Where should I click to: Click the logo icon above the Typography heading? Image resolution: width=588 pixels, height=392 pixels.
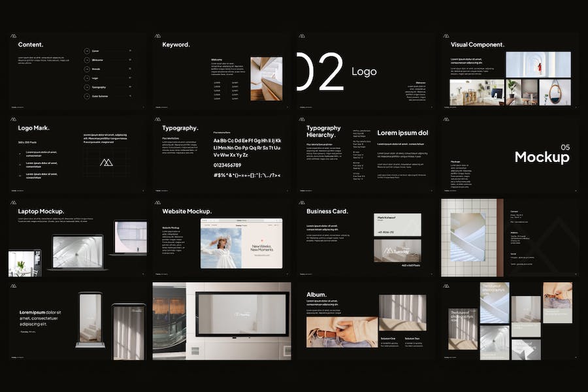[x=158, y=120]
